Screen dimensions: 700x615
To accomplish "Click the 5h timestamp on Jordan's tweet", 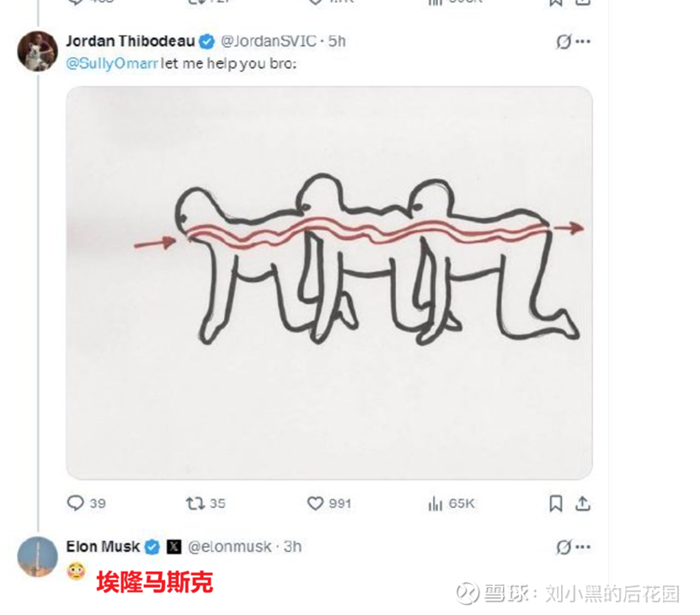I will click(x=337, y=41).
